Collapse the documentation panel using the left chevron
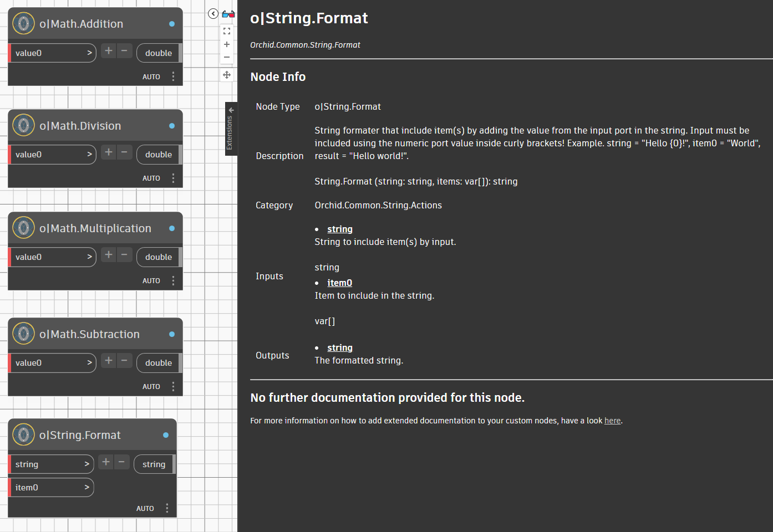 click(x=212, y=13)
